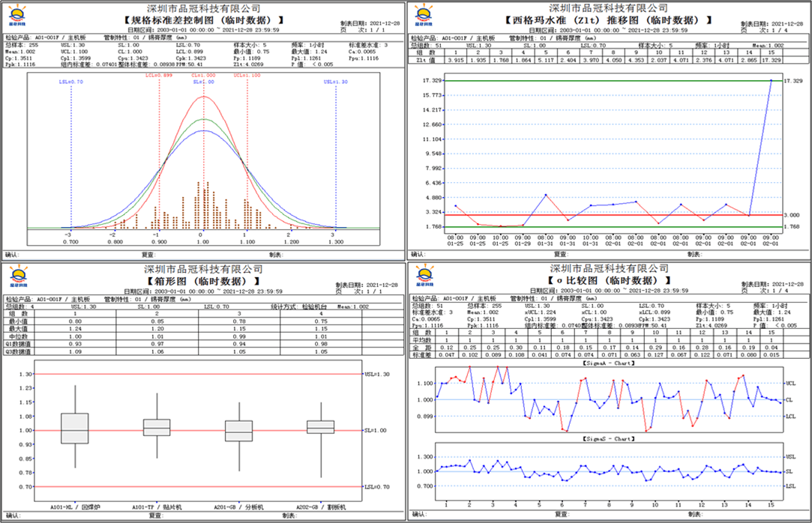Image resolution: width=812 pixels, height=523 pixels.
Task: Select the A202-GB 割板机 box plot
Action: pyautogui.click(x=322, y=426)
